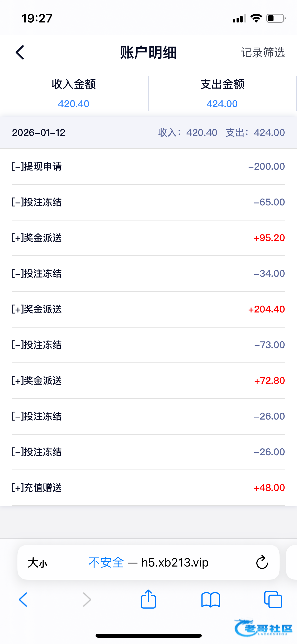Select the 充值赠送 +48.00 entry

point(148,488)
